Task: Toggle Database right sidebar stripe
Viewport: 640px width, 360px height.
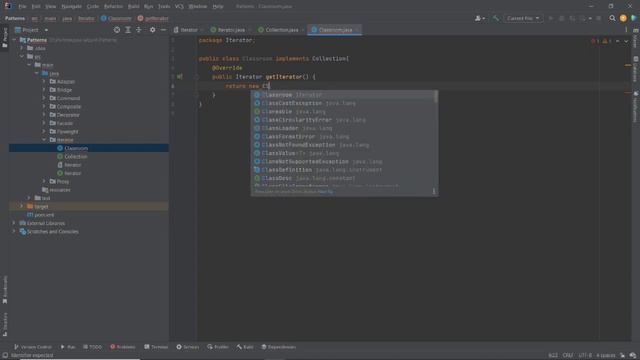Action: click(x=636, y=69)
